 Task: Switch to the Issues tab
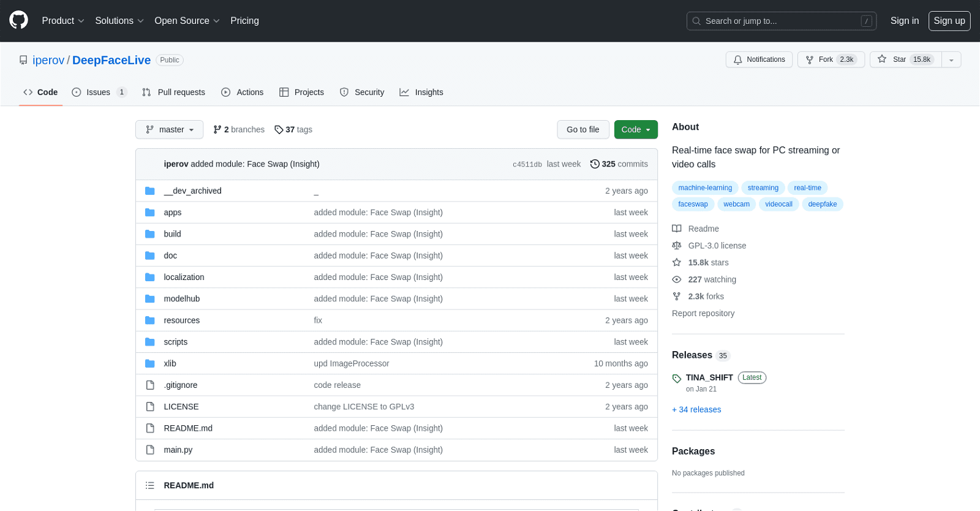click(x=98, y=93)
